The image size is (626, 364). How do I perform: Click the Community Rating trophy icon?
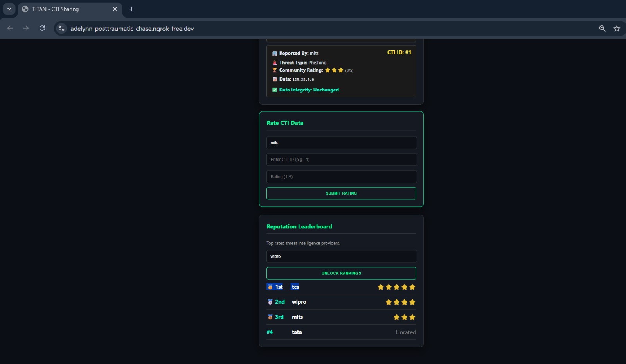point(275,70)
